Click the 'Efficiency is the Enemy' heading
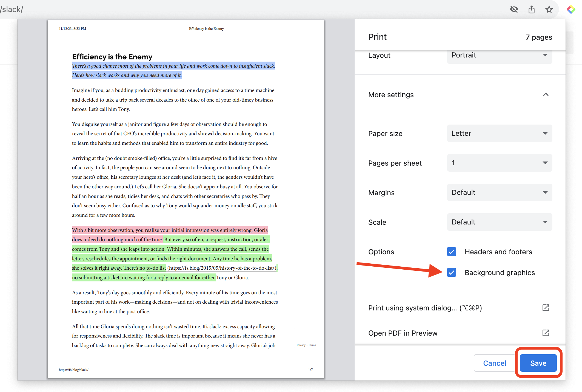This screenshot has width=582, height=392. pos(112,57)
